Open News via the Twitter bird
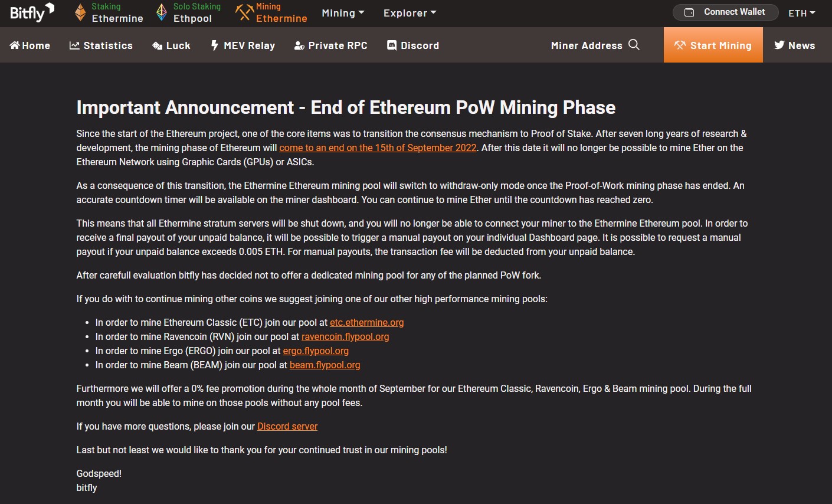 point(779,45)
